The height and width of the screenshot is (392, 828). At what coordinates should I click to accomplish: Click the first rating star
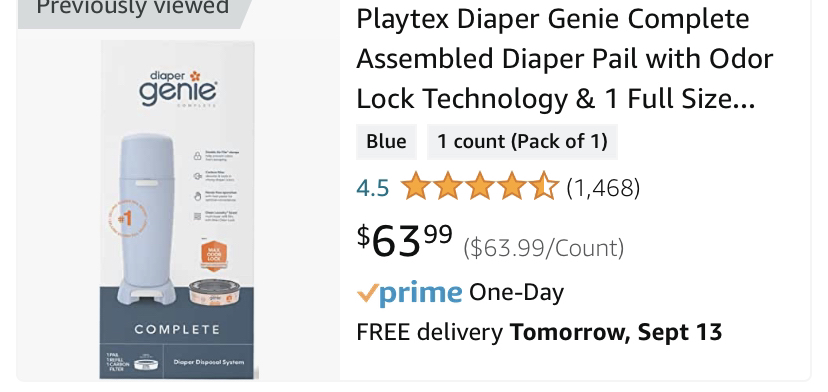click(415, 186)
